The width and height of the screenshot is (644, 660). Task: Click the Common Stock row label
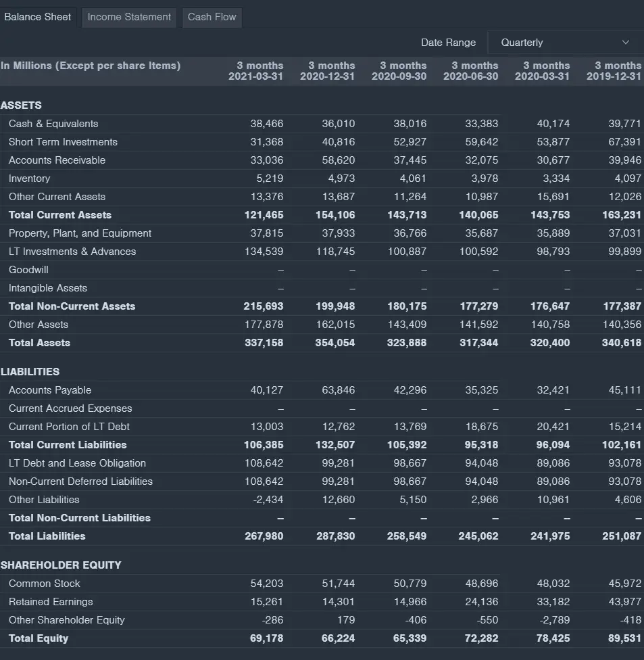click(45, 584)
